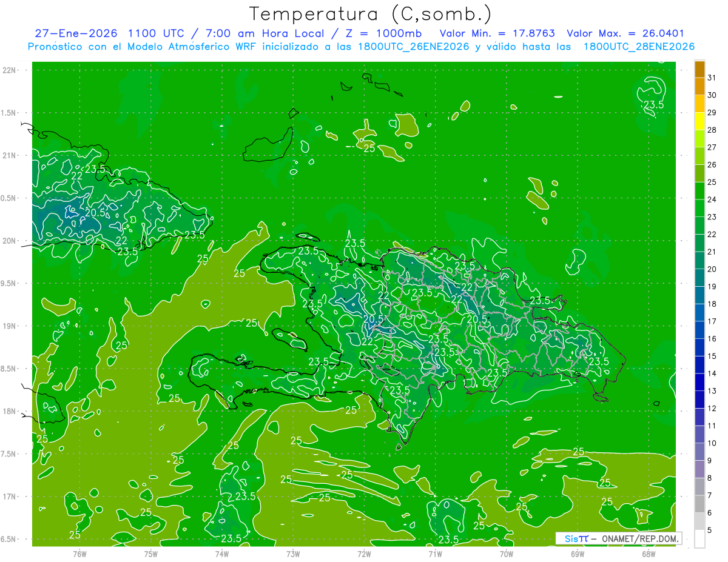Click the colorbar legend value 5
This screenshot has width=728, height=562.
[710, 530]
